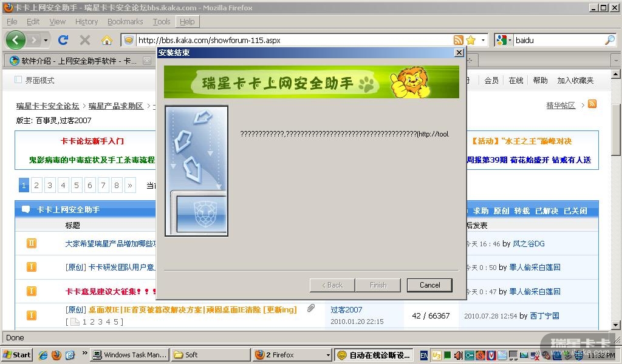
Task: Click the page scrollbar down arrow
Action: (616, 325)
